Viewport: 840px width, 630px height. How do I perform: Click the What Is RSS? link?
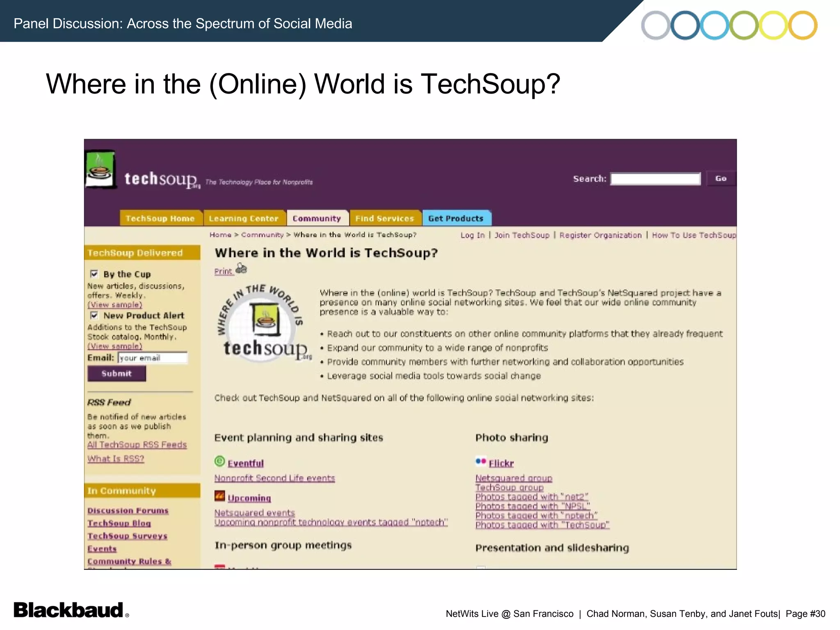[116, 459]
